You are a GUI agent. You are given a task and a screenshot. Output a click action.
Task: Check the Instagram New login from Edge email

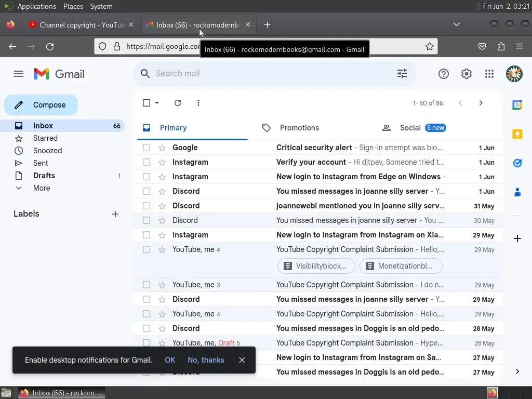pos(147,177)
